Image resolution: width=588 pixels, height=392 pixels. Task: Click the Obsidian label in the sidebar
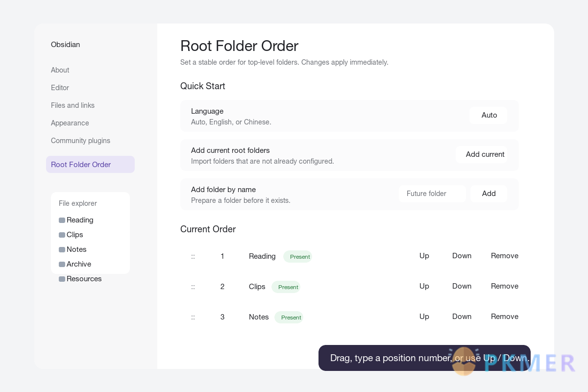tap(65, 45)
